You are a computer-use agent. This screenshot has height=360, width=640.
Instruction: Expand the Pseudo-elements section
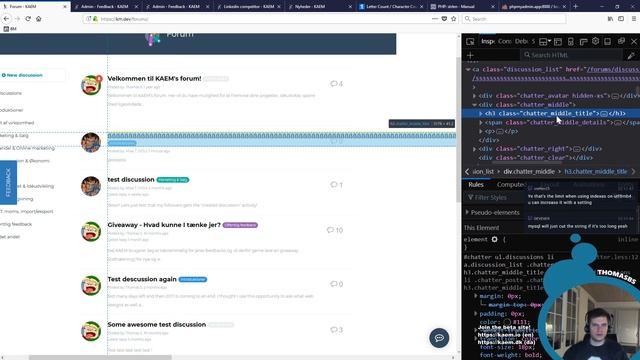467,212
